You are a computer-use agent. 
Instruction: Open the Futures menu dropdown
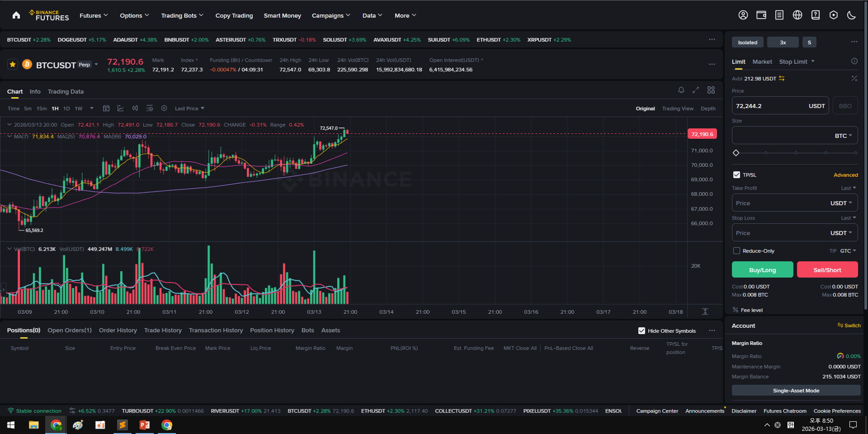click(x=94, y=15)
